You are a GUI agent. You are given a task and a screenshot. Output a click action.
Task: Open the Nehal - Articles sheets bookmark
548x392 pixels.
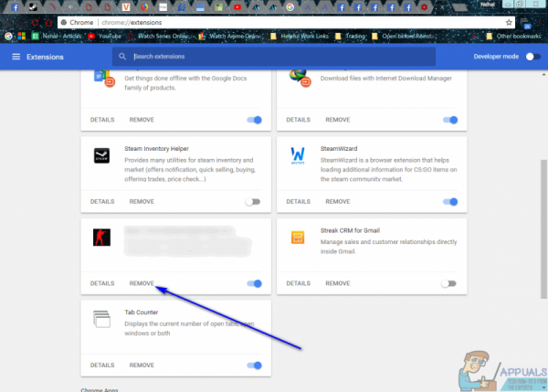point(57,36)
